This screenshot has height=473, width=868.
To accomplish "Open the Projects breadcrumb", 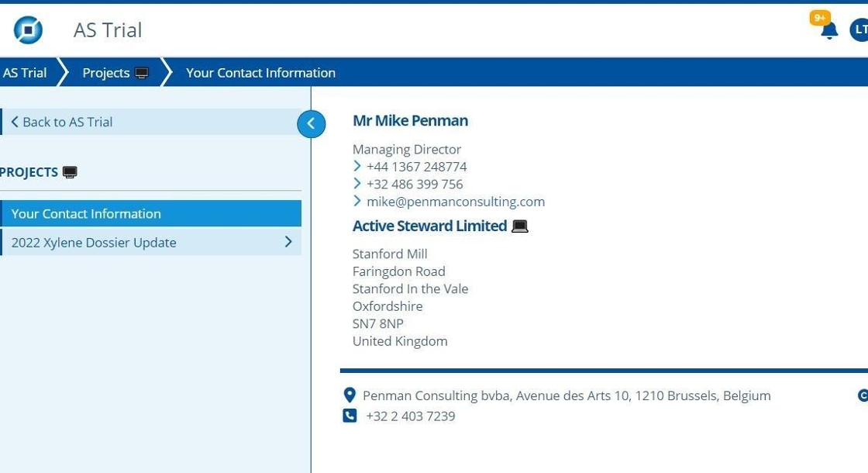I will pos(105,73).
